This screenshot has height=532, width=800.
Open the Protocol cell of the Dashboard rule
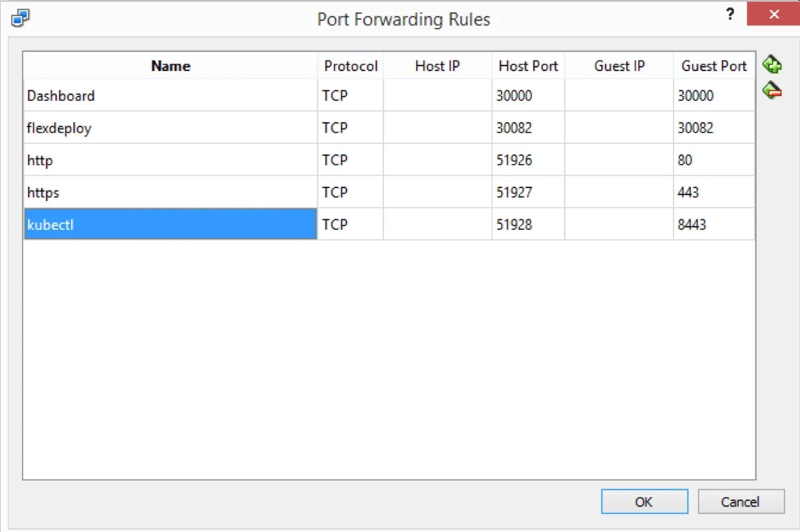coord(350,96)
